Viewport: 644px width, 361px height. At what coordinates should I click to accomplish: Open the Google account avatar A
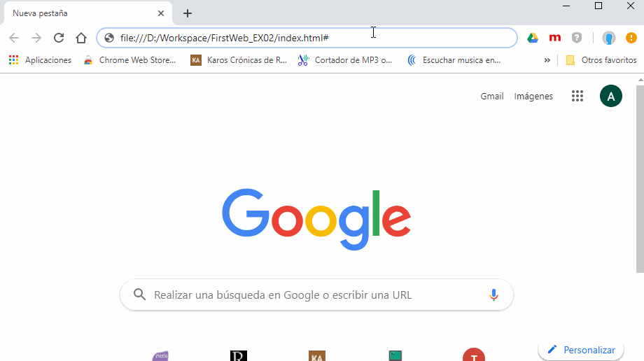click(x=610, y=96)
